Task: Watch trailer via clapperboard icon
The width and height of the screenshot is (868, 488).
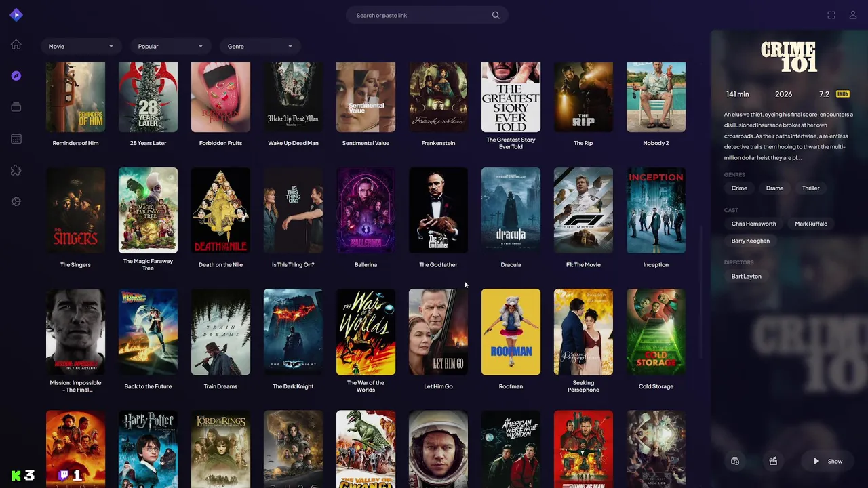Action: pyautogui.click(x=773, y=461)
